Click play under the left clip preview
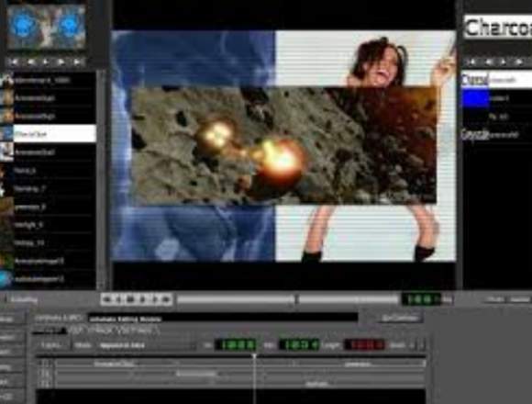 point(46,62)
